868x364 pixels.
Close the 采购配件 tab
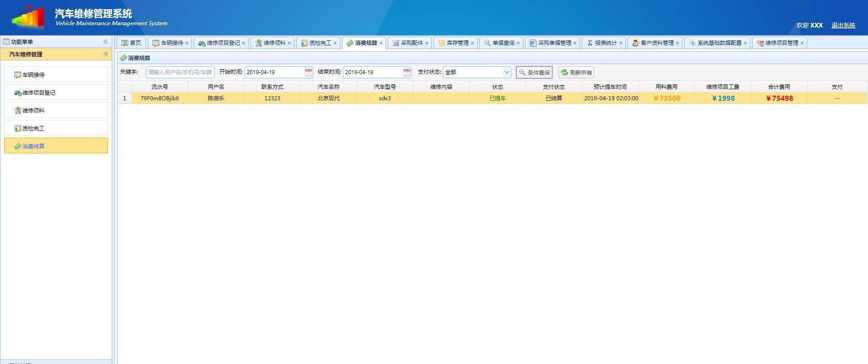[427, 43]
